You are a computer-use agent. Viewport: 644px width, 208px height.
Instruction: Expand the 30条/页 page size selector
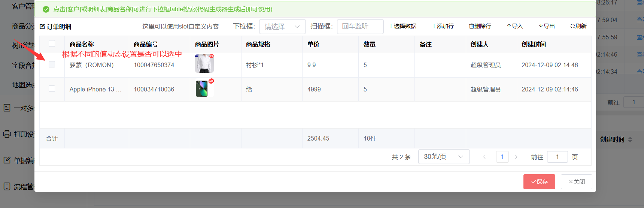(443, 157)
